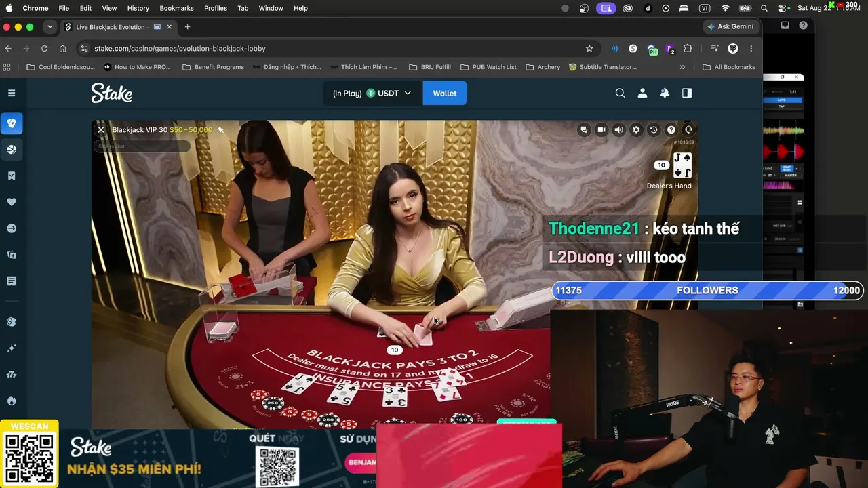Open the History menu in menu bar
The height and width of the screenshot is (488, 868).
coord(138,8)
